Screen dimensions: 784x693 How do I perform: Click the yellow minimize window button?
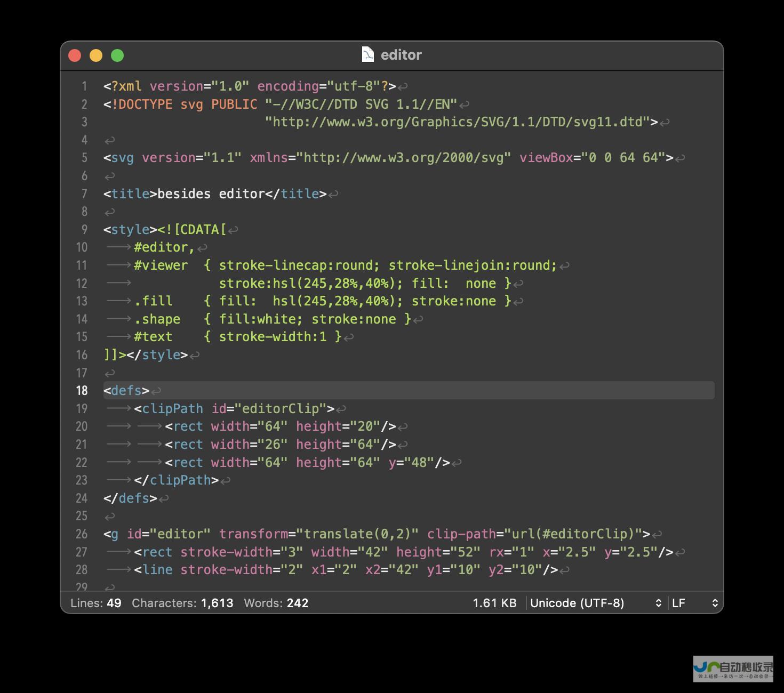coord(96,55)
